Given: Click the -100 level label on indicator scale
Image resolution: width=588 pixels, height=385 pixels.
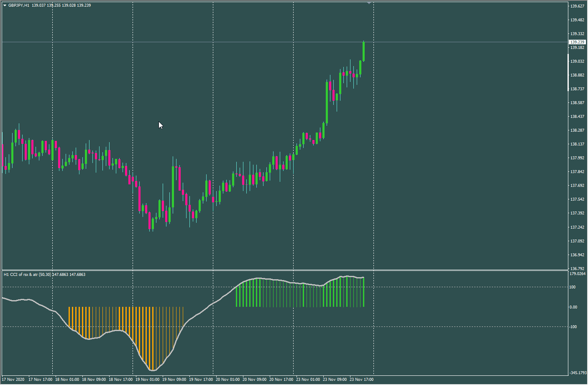Looking at the screenshot, I should click(573, 327).
